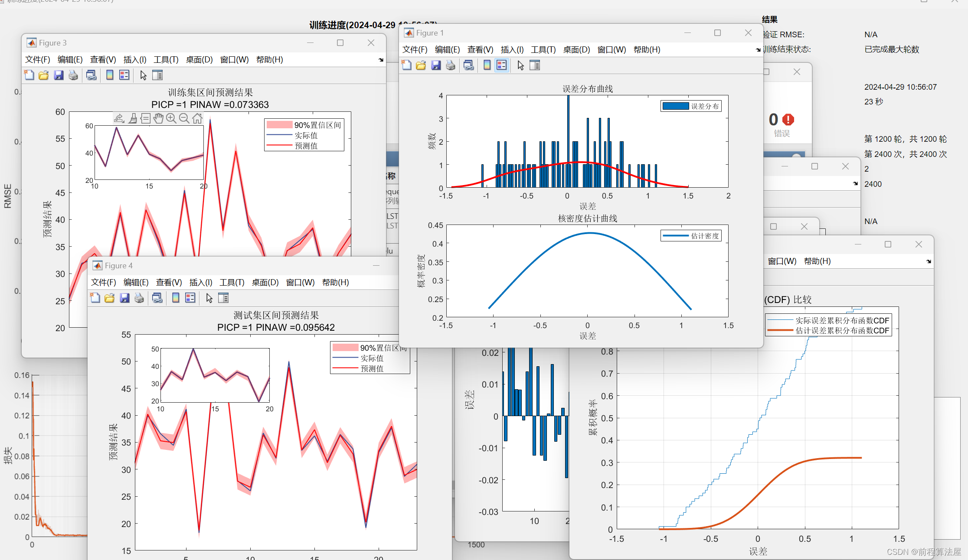Open 查看(V) menu in Figure 1

tap(480, 49)
